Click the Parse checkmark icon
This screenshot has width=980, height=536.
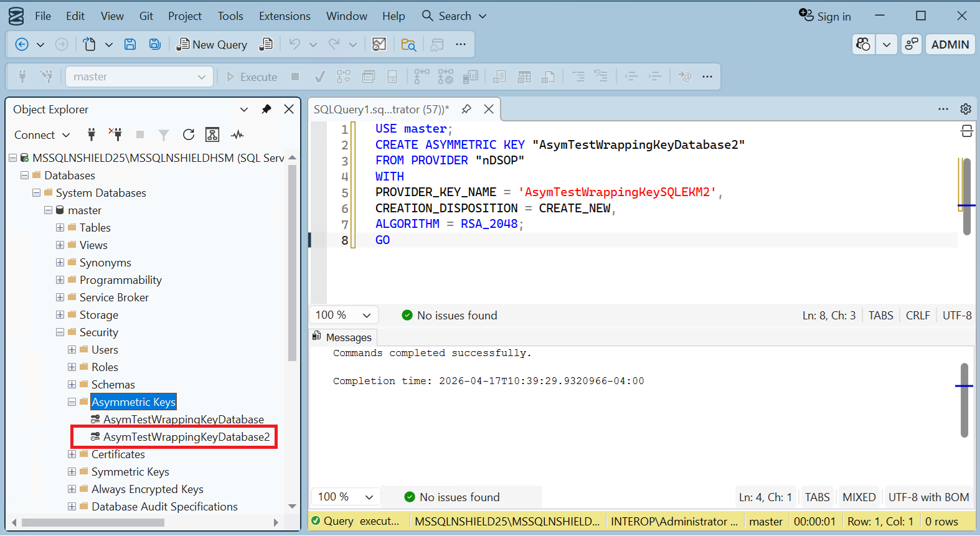coord(319,77)
